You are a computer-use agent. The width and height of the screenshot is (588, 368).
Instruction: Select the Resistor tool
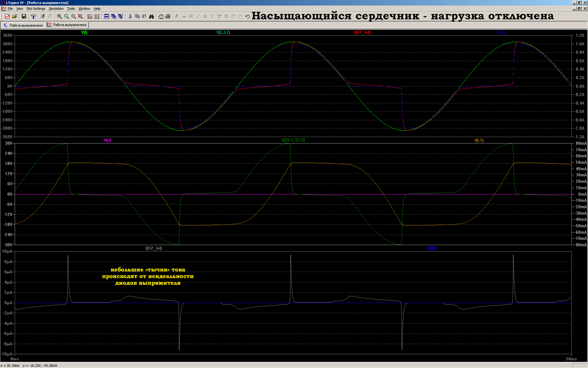198,17
